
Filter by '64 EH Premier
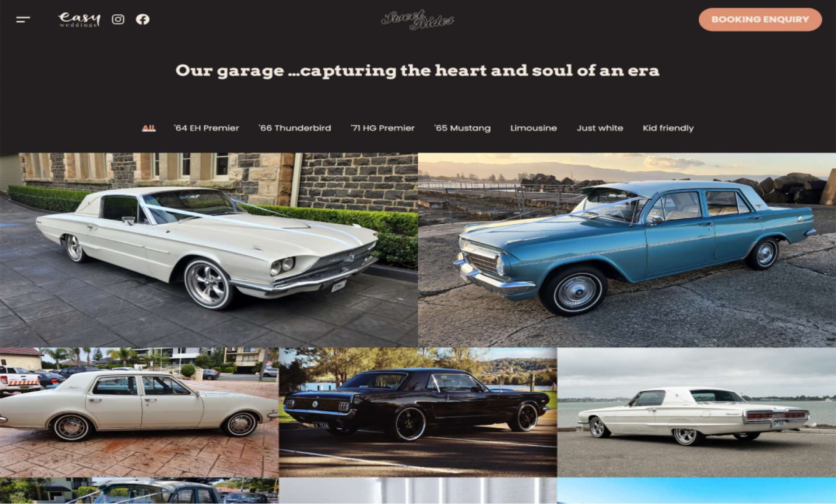(x=206, y=128)
